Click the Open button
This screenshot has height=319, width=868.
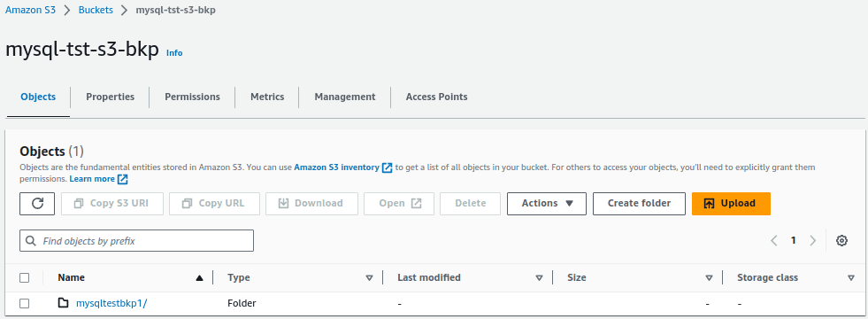(x=398, y=204)
